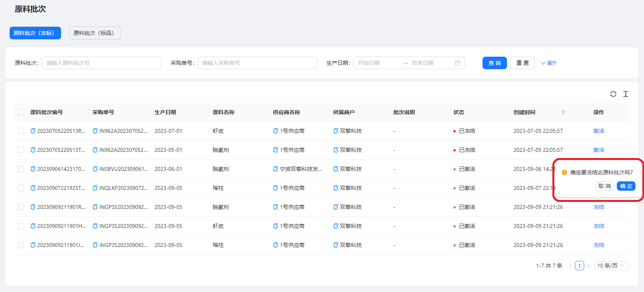Cancel the freeze confirmation with 取消

(x=604, y=186)
